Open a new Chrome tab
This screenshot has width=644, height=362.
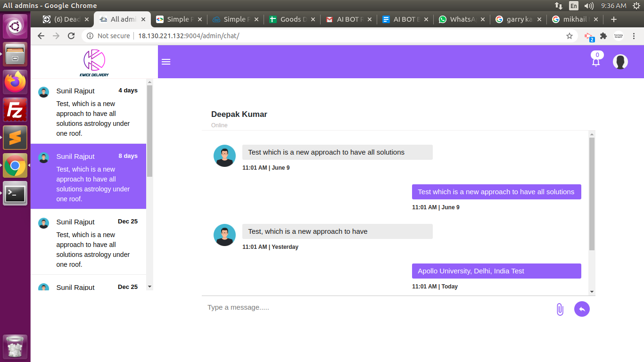[613, 19]
